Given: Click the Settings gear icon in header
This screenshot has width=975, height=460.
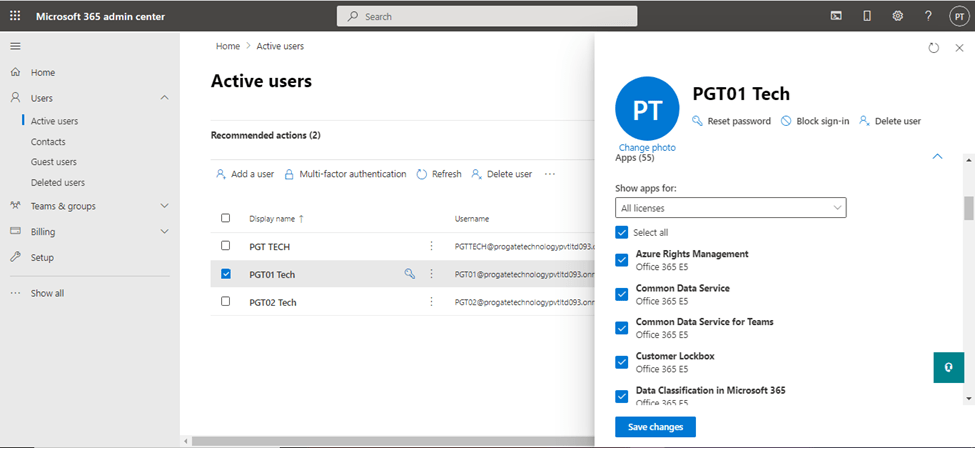Looking at the screenshot, I should (x=897, y=16).
